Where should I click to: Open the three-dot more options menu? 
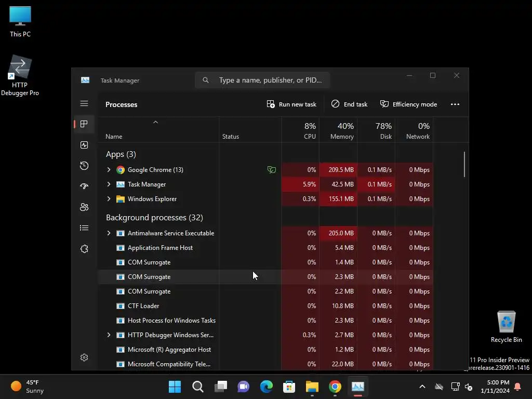455,104
